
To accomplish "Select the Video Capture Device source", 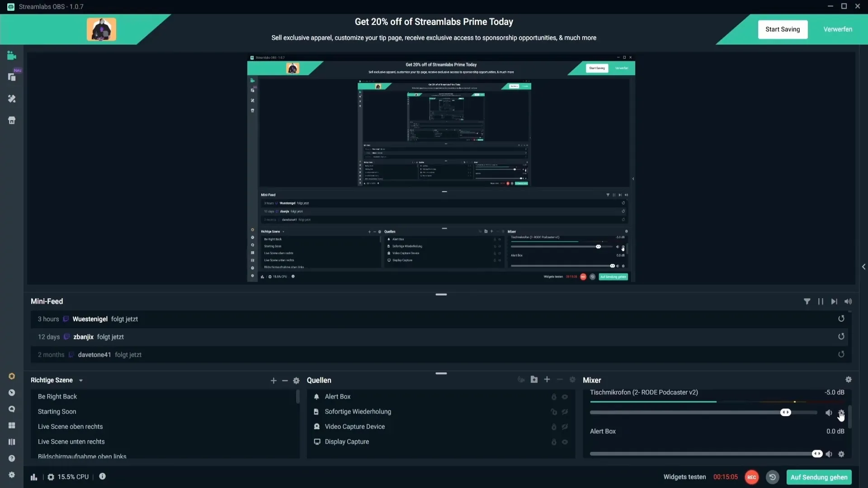I will (x=441, y=426).
